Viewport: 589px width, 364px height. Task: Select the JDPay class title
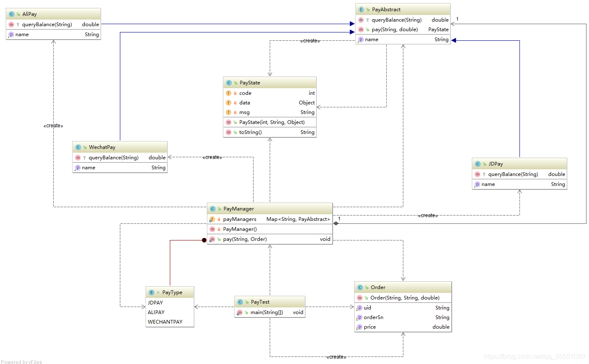pos(496,164)
